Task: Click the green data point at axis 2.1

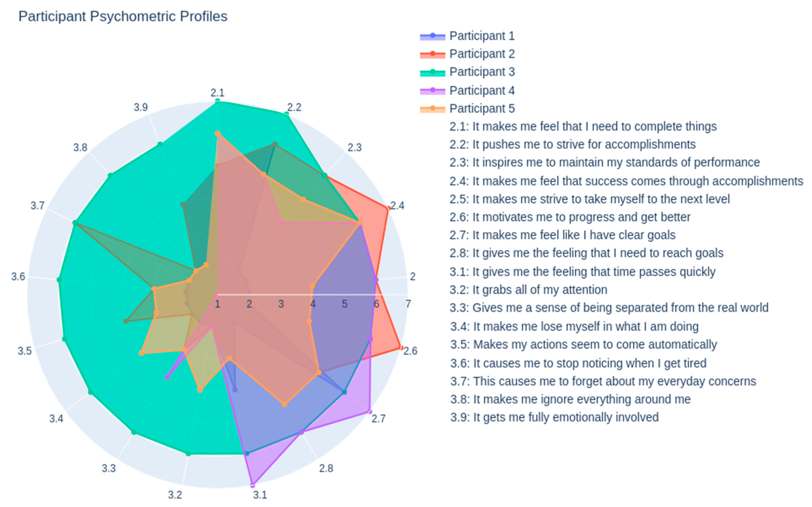Action: (x=218, y=101)
